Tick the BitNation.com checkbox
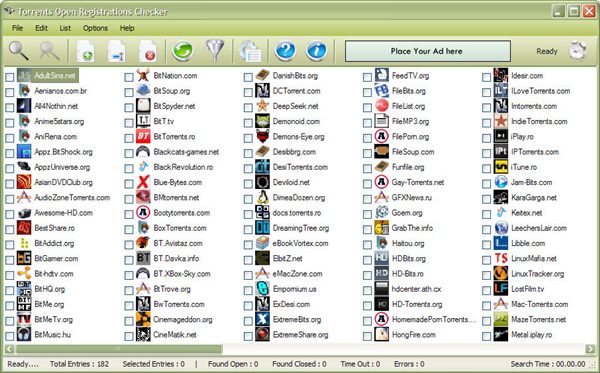600x373 pixels. 129,77
